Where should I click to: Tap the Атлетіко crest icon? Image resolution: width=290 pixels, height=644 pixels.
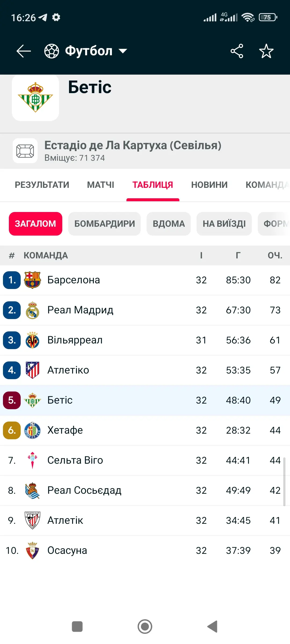pyautogui.click(x=32, y=370)
